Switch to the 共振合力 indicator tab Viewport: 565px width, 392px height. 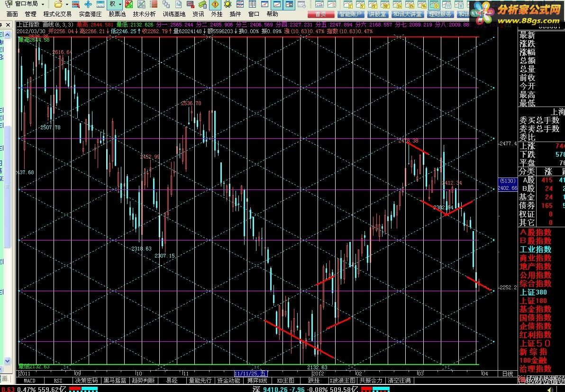(371, 381)
